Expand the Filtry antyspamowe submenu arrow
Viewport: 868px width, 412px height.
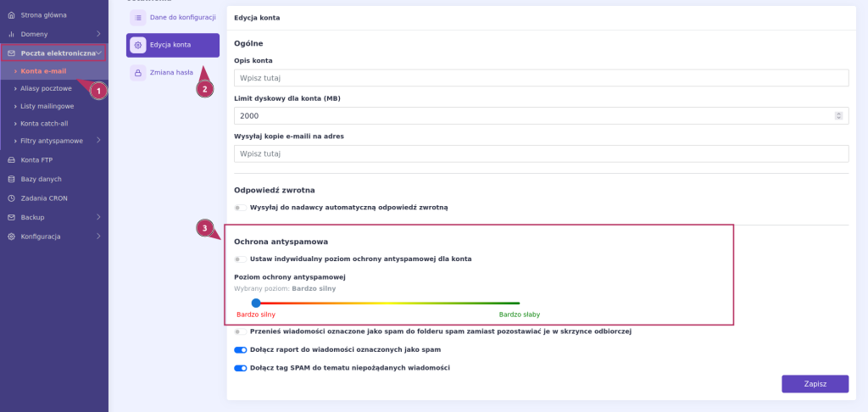(98, 141)
